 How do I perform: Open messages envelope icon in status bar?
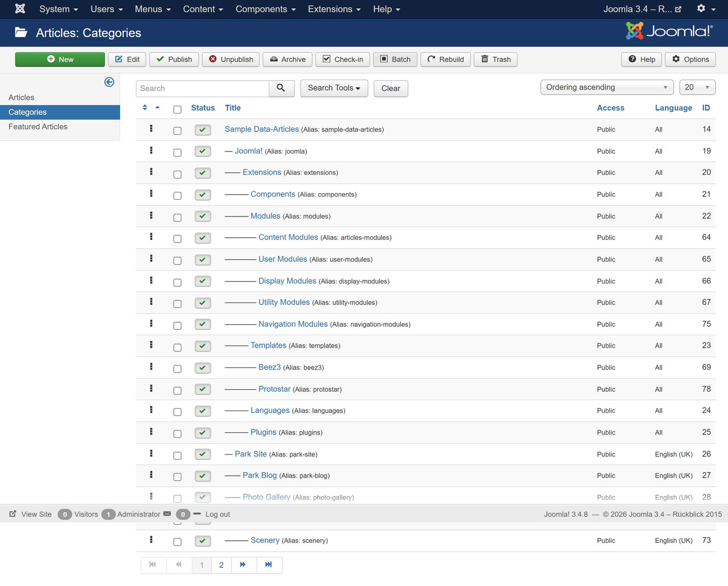tap(167, 514)
